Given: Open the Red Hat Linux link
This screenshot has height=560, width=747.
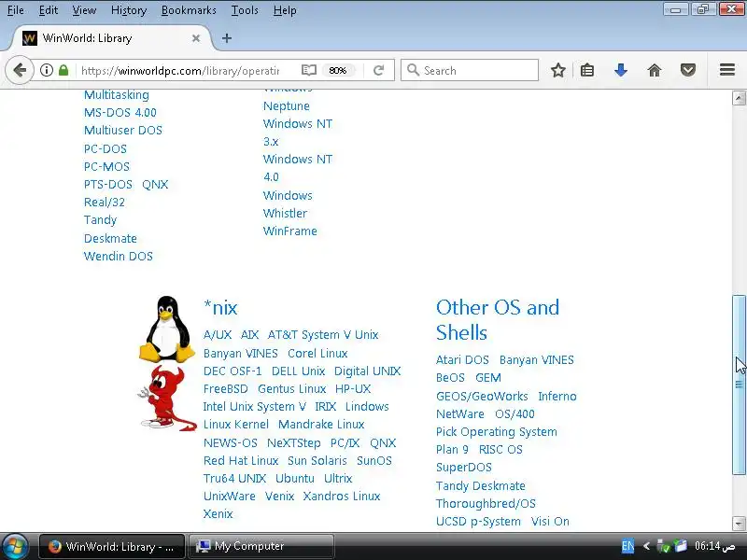Looking at the screenshot, I should [241, 460].
